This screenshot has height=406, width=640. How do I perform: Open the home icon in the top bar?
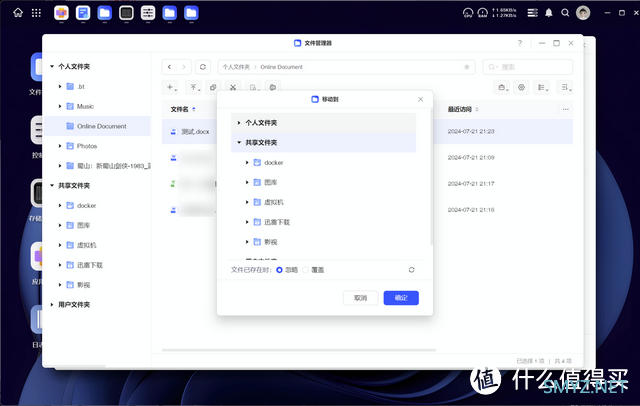pos(18,13)
